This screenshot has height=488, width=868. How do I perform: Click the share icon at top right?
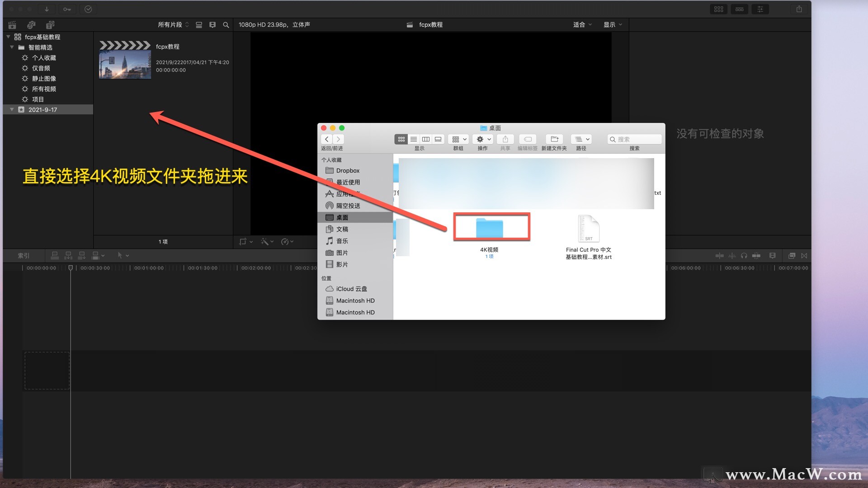click(799, 9)
